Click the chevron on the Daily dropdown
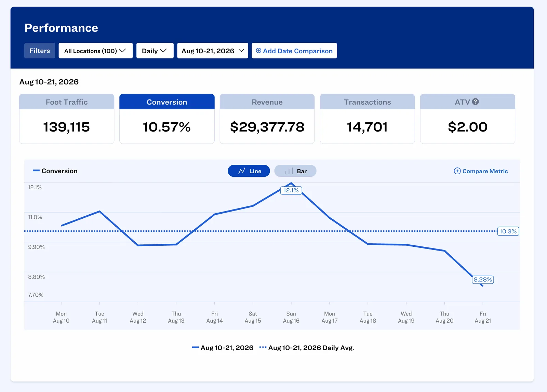547x392 pixels. click(163, 51)
